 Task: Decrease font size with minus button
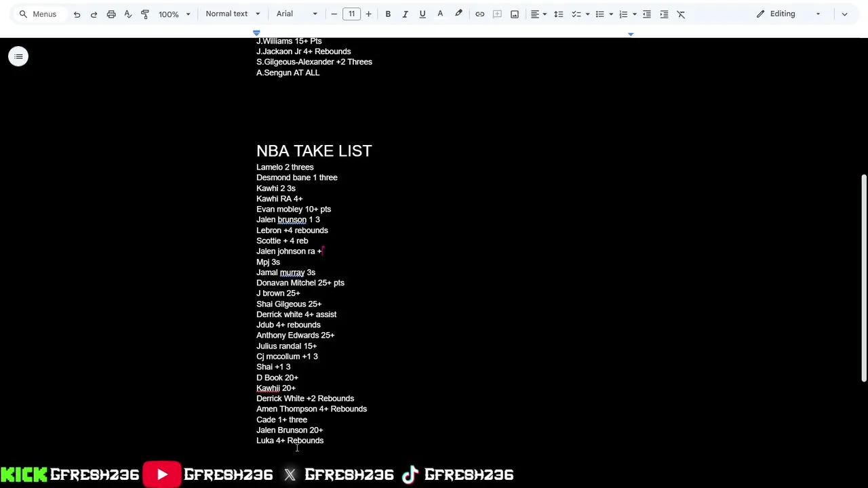pyautogui.click(x=334, y=14)
